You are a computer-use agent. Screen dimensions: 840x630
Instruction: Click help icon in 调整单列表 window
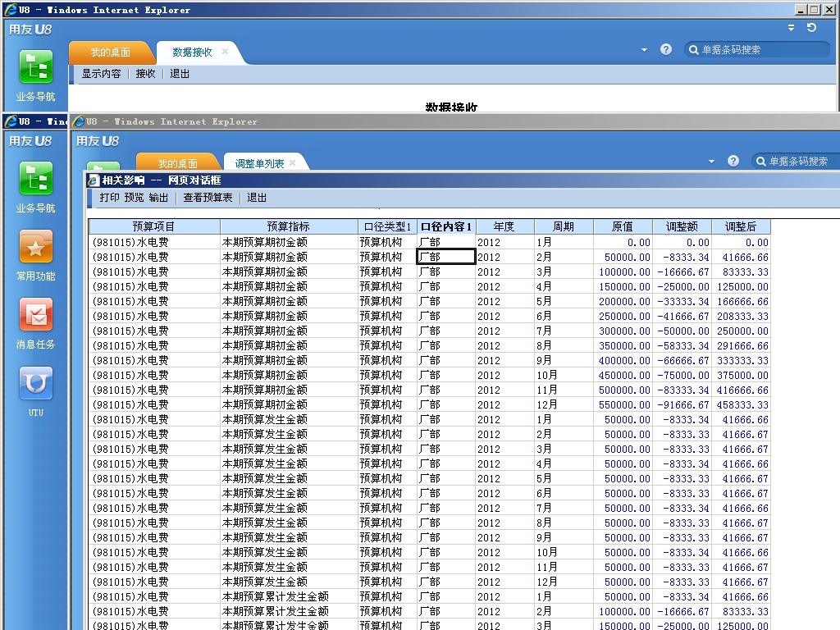(733, 161)
